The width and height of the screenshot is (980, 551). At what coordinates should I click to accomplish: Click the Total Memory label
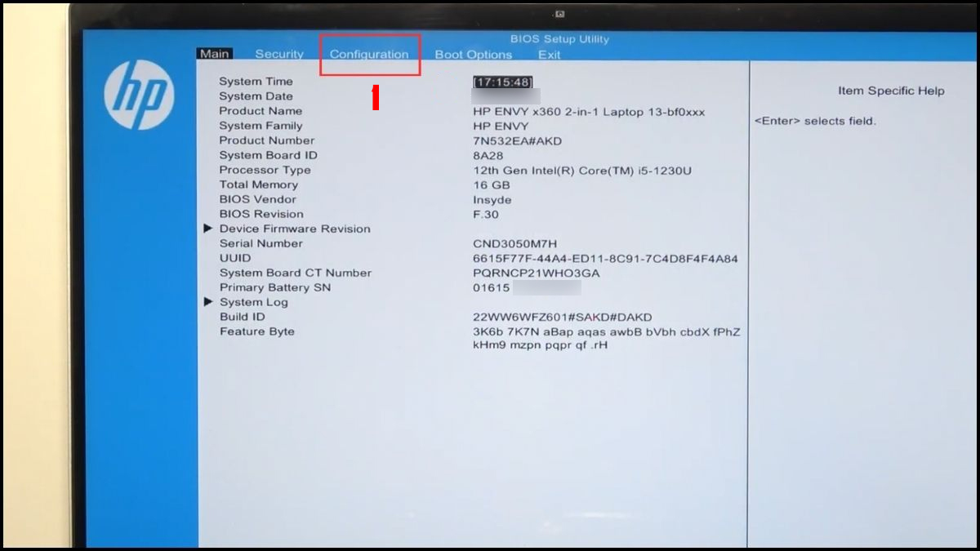click(258, 184)
